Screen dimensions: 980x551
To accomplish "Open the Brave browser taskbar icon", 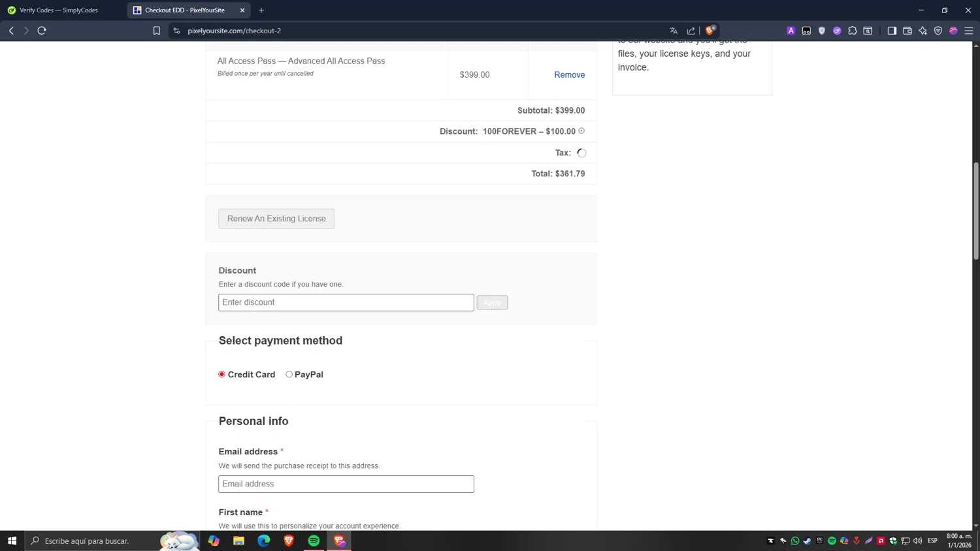I will pyautogui.click(x=289, y=541).
